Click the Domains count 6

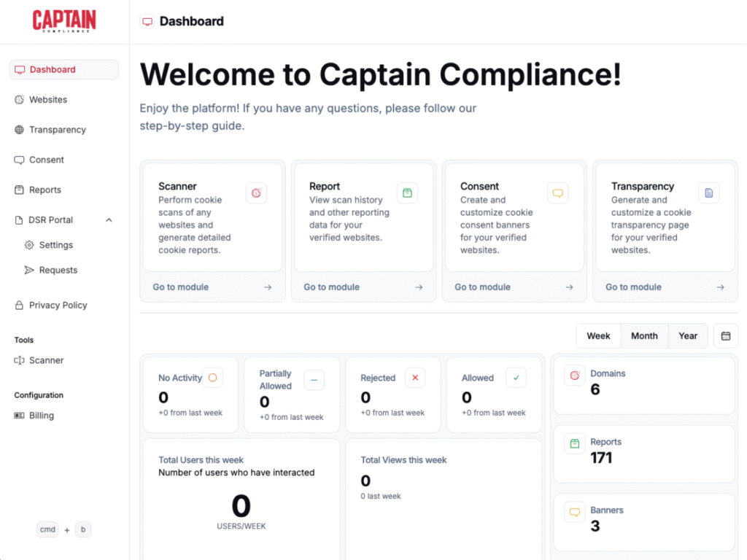(x=595, y=389)
